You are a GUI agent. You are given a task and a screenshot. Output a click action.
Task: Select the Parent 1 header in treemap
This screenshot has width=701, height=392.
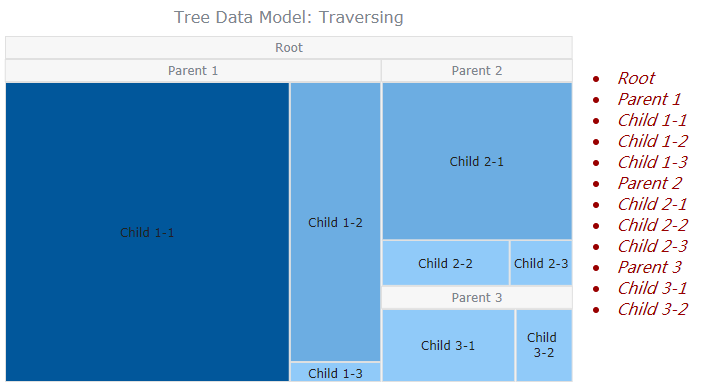[193, 71]
